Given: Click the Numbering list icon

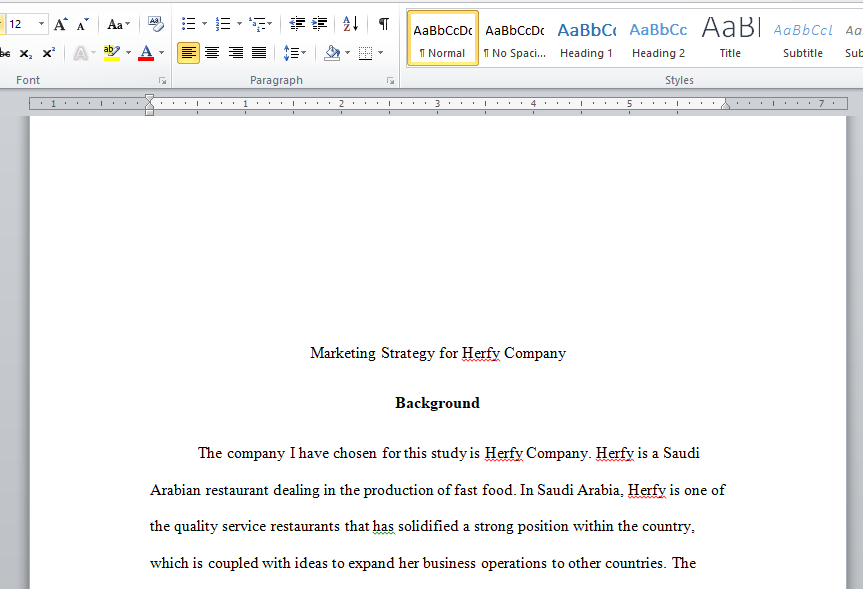Looking at the screenshot, I should click(x=223, y=24).
